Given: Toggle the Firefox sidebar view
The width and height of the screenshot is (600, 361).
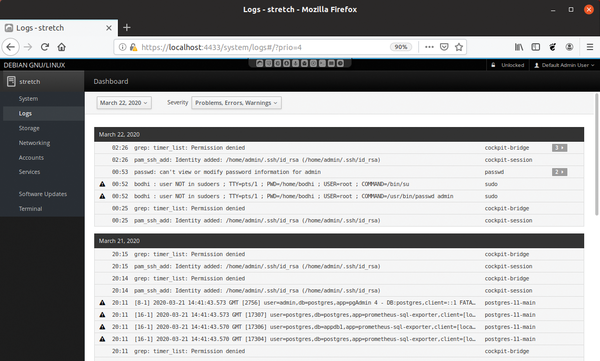Looking at the screenshot, I should pos(536,47).
